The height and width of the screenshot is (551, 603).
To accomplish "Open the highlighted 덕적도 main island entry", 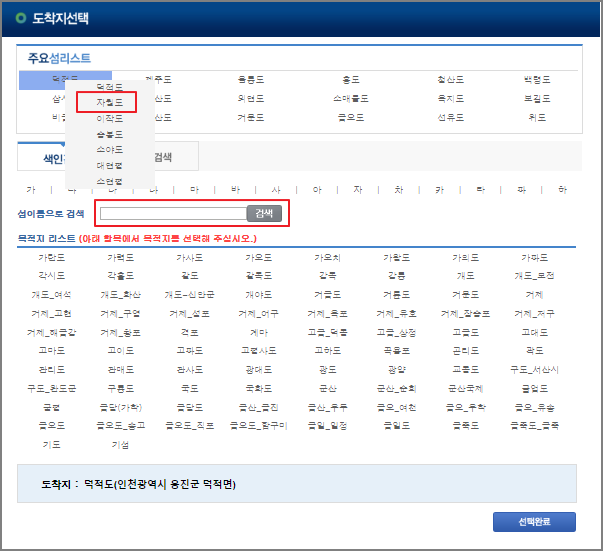I will coord(65,80).
